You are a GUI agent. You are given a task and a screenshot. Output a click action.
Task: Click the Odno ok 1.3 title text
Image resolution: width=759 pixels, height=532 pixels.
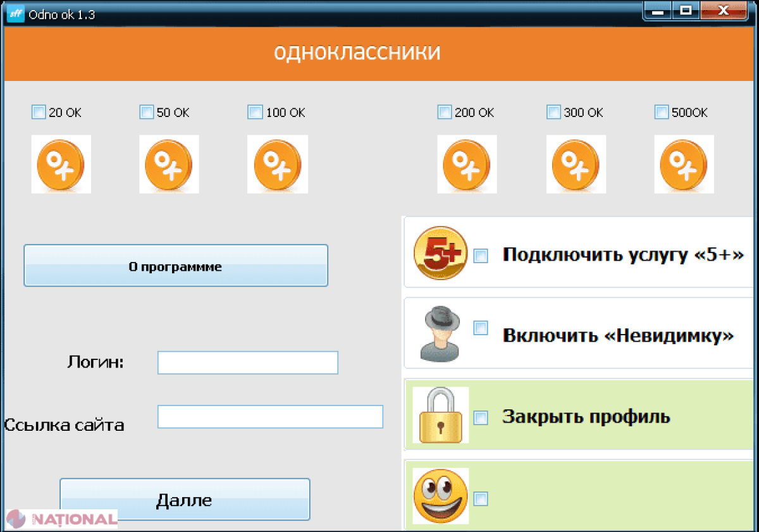(62, 14)
